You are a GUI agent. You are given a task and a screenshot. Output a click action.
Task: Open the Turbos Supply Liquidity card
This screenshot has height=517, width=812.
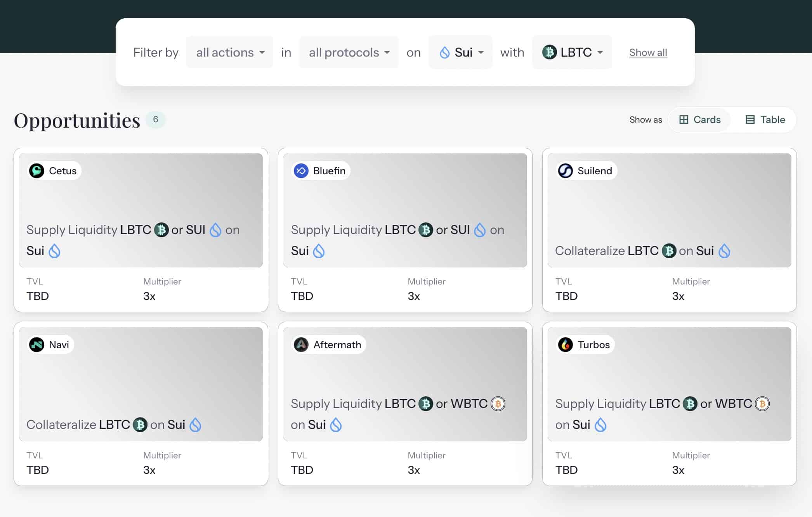670,404
